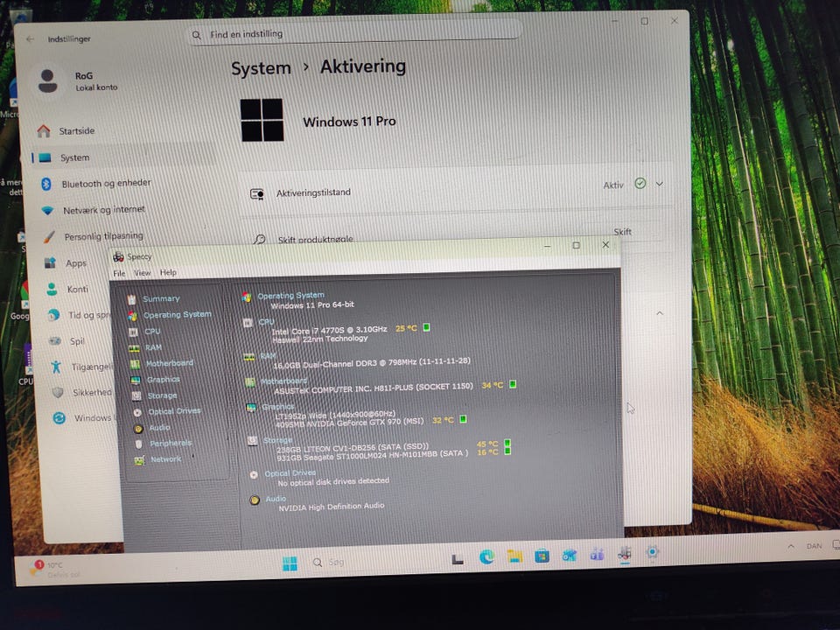Open Microsoft Store from taskbar
This screenshot has height=630, width=840.
pos(542,556)
